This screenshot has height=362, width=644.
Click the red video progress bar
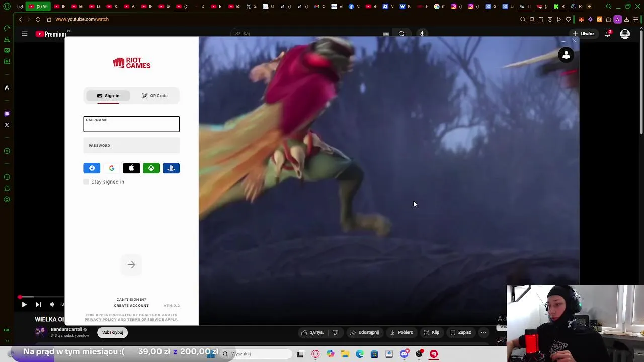41,297
